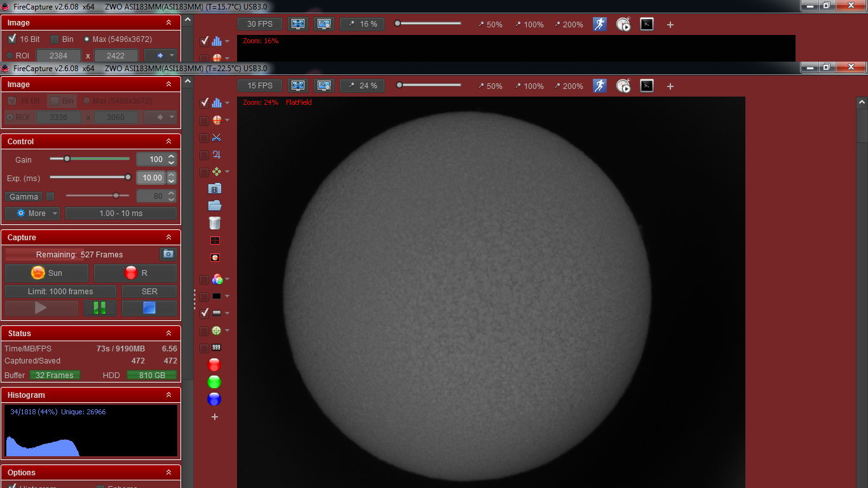Click the green target focus helper icon
Viewport: 868px width, 488px height.
pyautogui.click(x=217, y=330)
